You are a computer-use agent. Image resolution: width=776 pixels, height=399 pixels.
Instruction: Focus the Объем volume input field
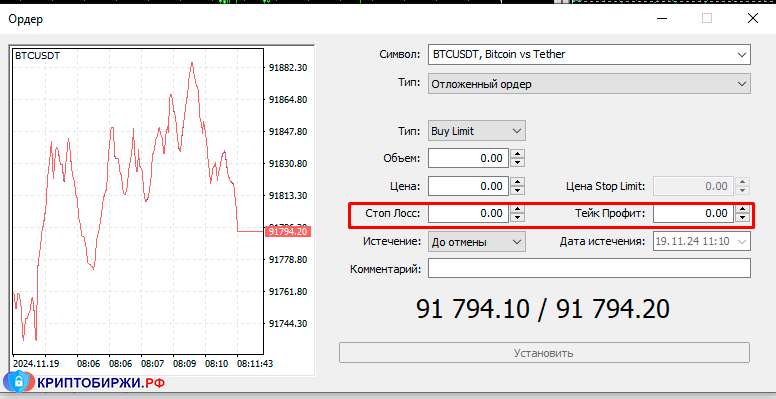[x=468, y=158]
